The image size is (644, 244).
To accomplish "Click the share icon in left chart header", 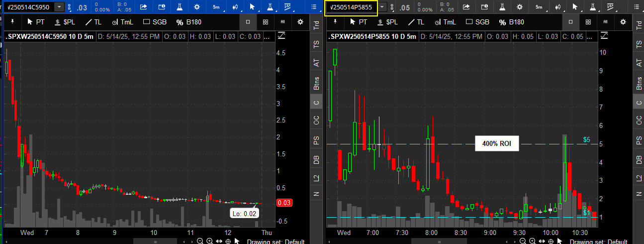I will click(144, 7).
